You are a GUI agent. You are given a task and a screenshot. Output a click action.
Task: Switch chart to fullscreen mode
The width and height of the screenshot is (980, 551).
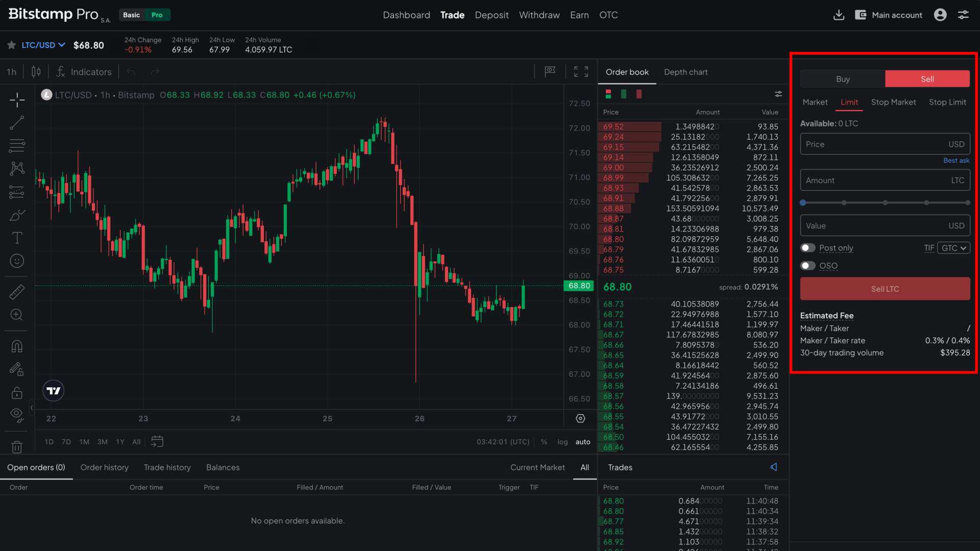pos(581,72)
